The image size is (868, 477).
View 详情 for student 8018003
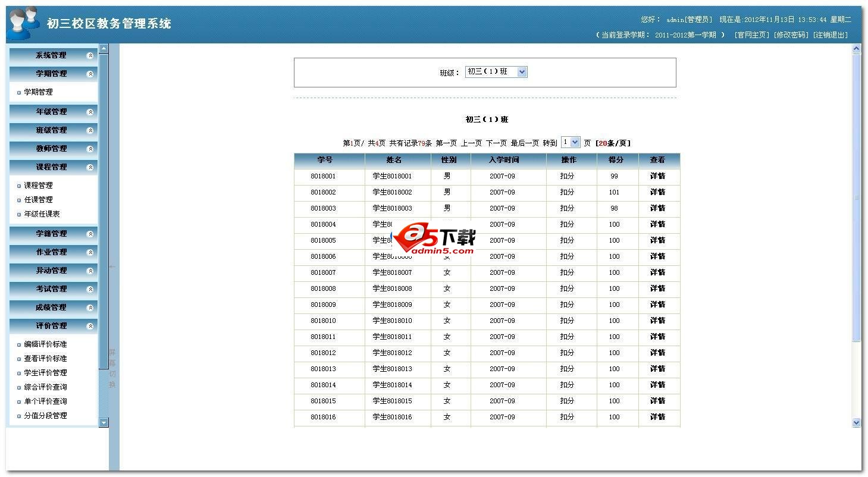click(657, 209)
